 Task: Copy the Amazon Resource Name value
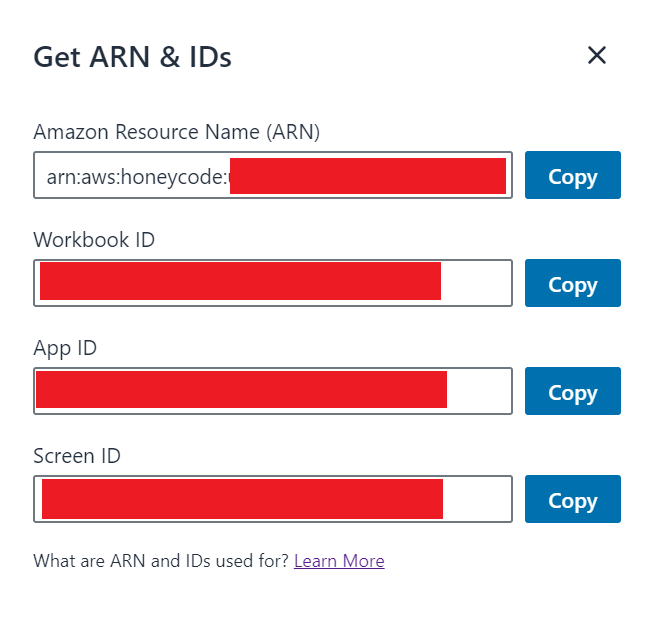pos(573,175)
